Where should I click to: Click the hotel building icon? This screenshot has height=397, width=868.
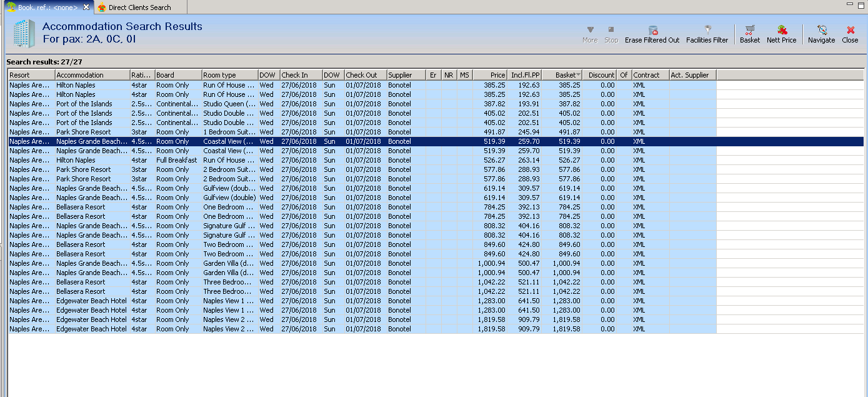coord(23,34)
